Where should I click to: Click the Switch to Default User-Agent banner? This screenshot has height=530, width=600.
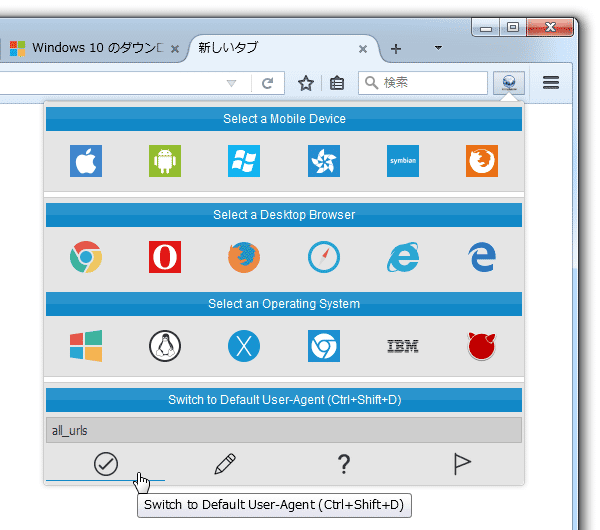(284, 400)
